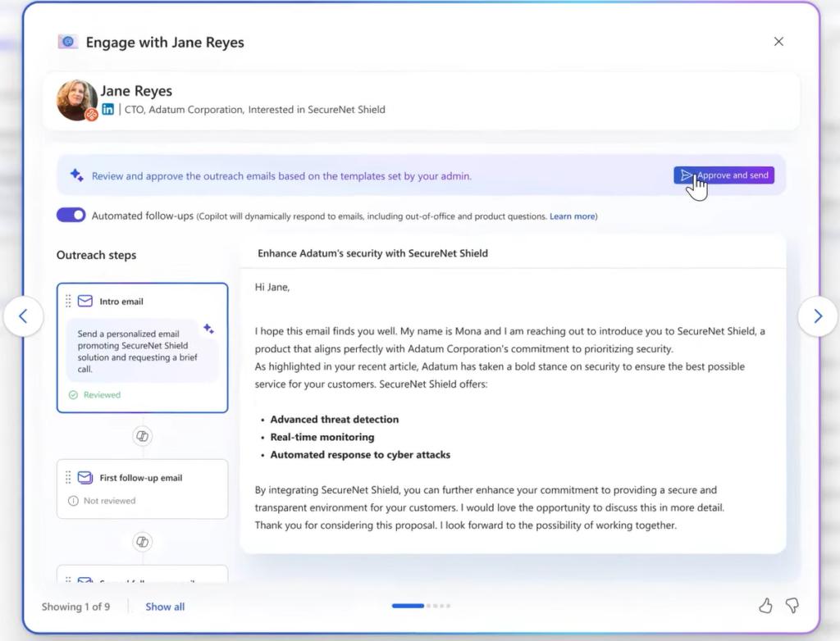Image resolution: width=840 pixels, height=641 pixels.
Task: Click the Copilot sparkle in Intro email prompt
Action: click(x=208, y=328)
